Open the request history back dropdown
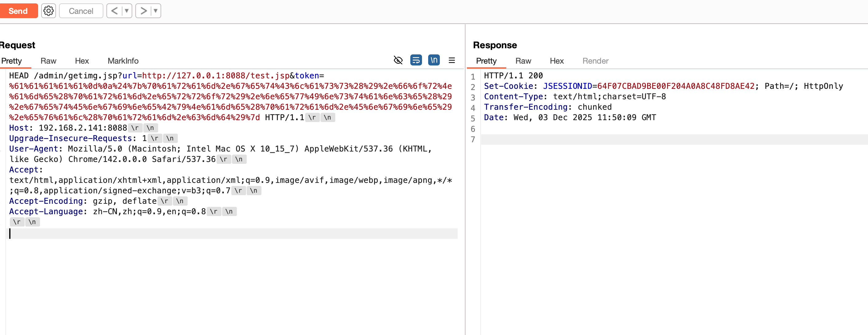Viewport: 868px width, 335px height. 127,11
